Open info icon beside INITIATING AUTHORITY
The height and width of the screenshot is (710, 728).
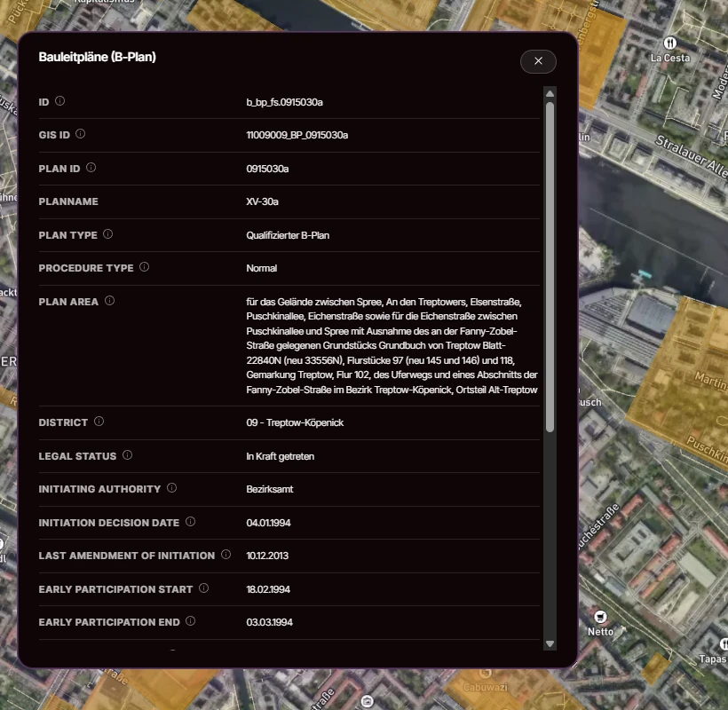pos(171,488)
